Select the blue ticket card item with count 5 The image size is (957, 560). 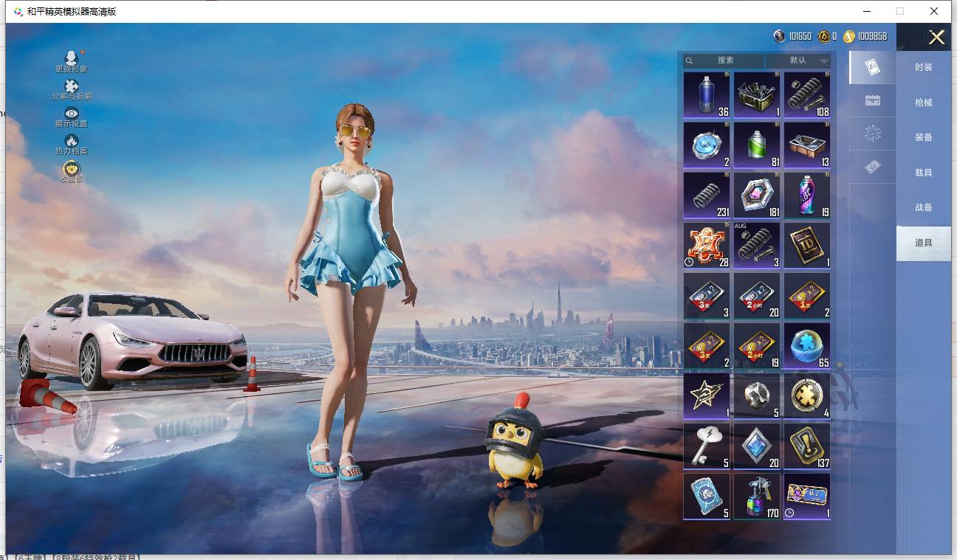tap(707, 497)
